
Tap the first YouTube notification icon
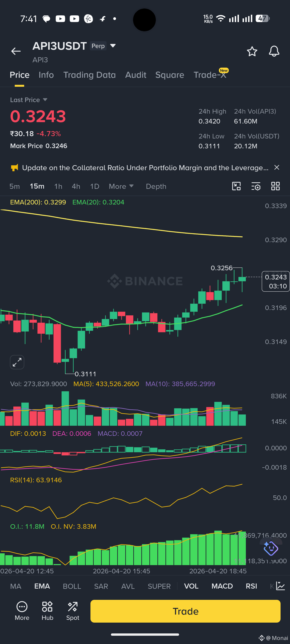point(60,19)
